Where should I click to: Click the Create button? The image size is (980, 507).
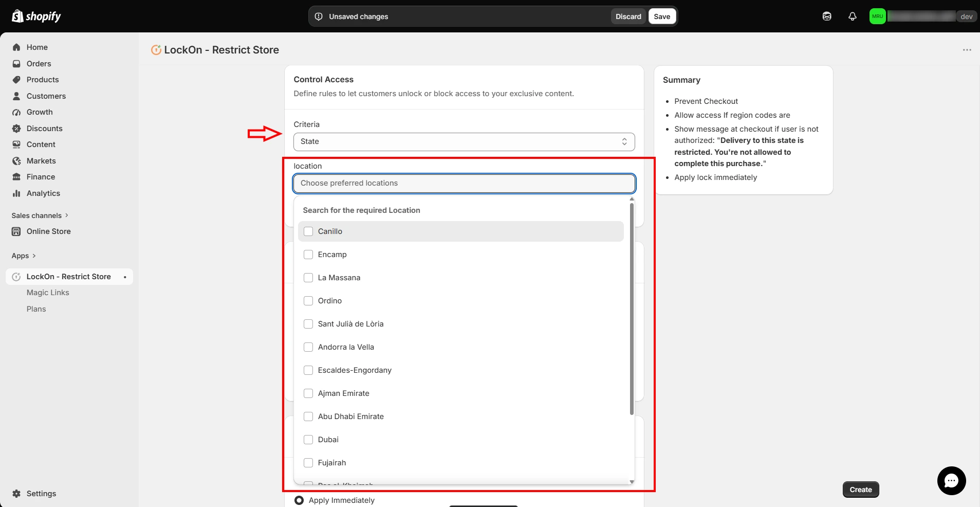click(x=861, y=490)
